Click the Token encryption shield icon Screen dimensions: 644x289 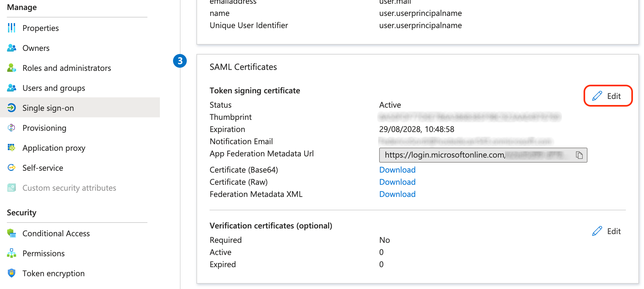tap(12, 273)
